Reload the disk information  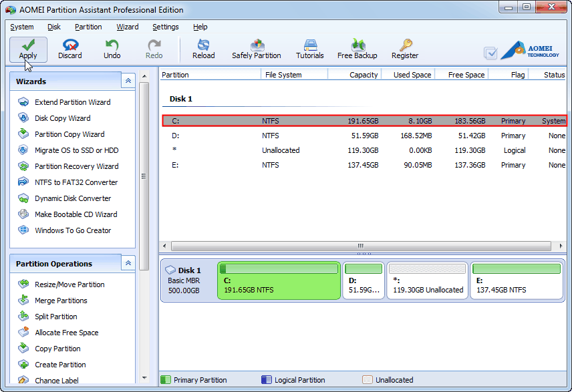204,49
